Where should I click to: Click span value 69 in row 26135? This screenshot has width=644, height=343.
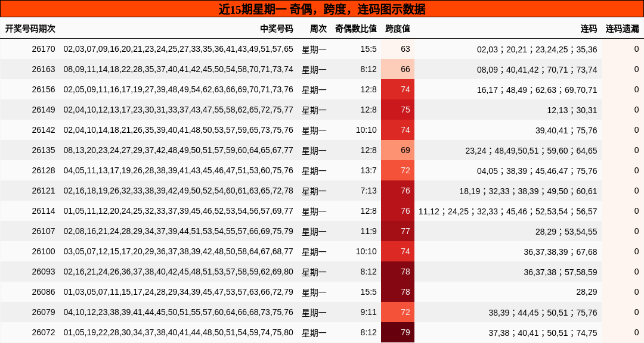398,150
